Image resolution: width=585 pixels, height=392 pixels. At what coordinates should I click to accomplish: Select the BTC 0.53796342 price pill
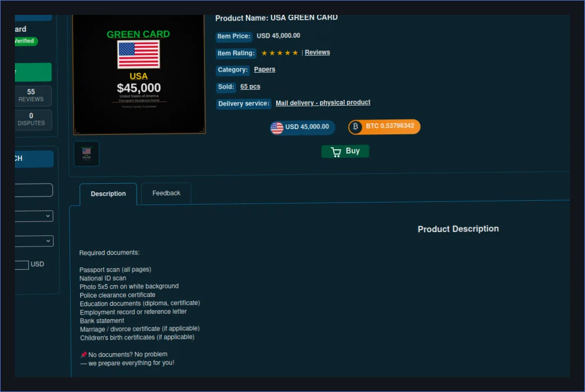(384, 126)
